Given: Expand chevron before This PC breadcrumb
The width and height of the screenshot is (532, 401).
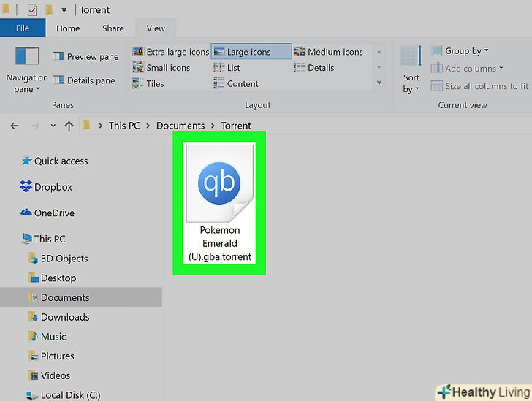Looking at the screenshot, I should pos(100,126).
